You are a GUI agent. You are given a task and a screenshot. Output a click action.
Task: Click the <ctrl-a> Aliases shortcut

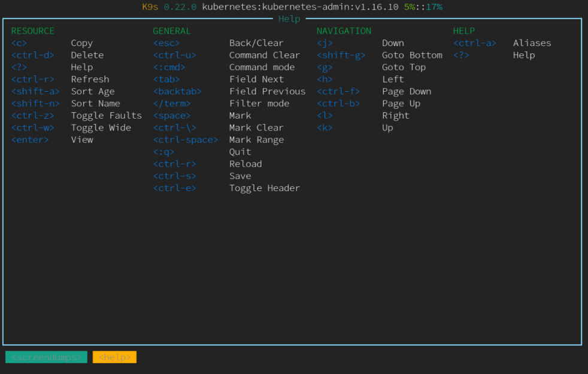tap(475, 43)
